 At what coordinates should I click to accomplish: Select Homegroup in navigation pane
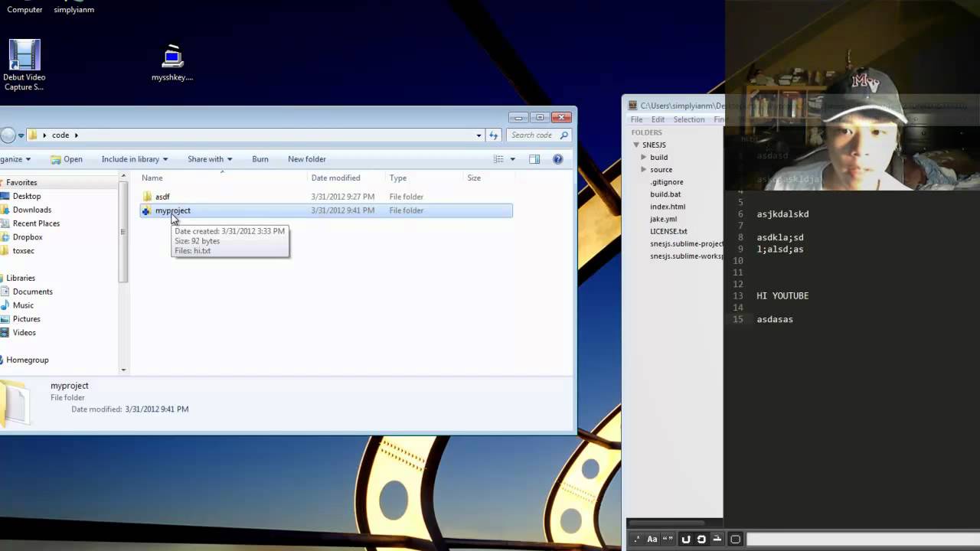tap(28, 360)
